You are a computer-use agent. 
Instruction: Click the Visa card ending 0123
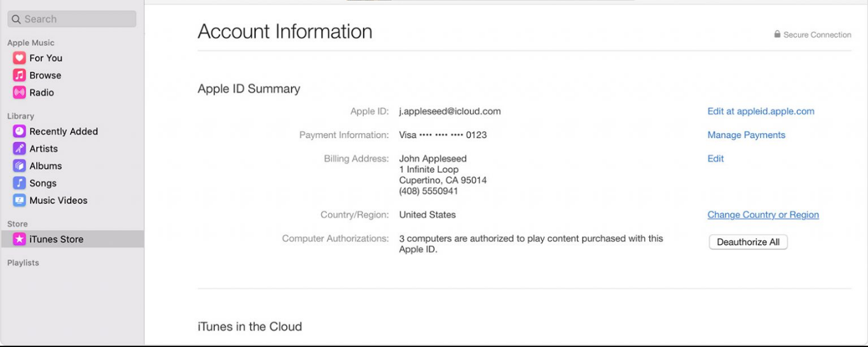coord(443,135)
